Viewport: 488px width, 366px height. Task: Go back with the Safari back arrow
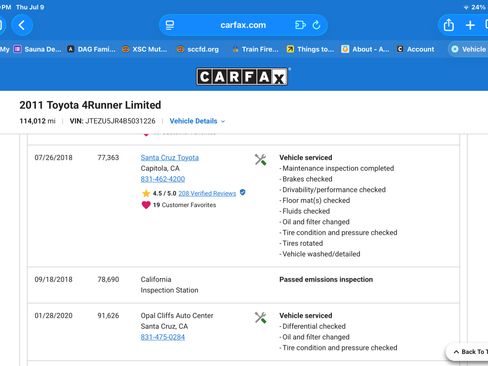click(x=22, y=25)
